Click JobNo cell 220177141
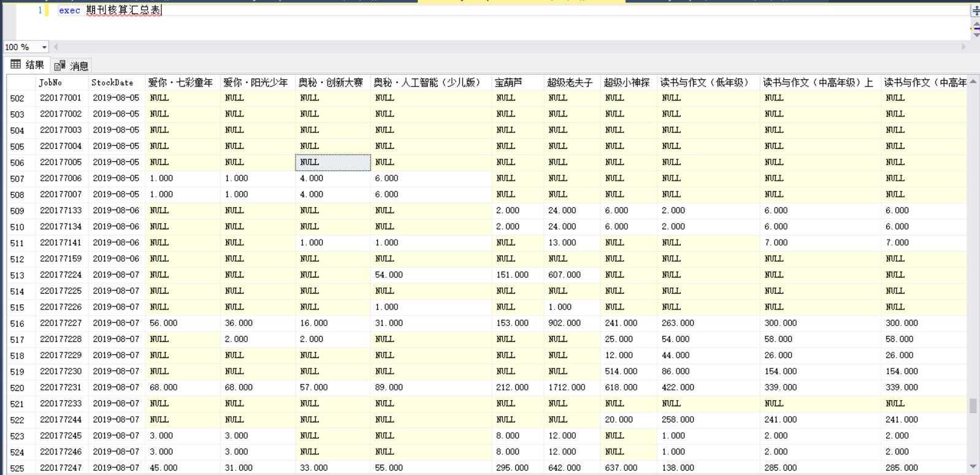Image resolution: width=980 pixels, height=475 pixels. [x=61, y=243]
